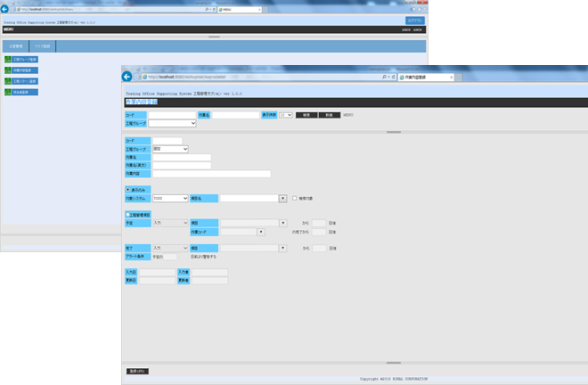Toggle the 検索対象 checkbox
This screenshot has width=588, height=385.
click(295, 199)
